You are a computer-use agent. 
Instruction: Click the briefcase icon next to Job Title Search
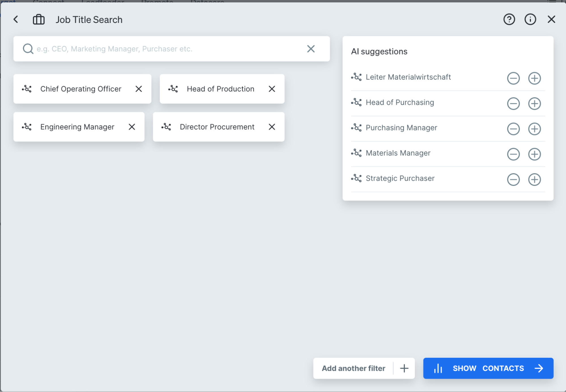click(39, 19)
